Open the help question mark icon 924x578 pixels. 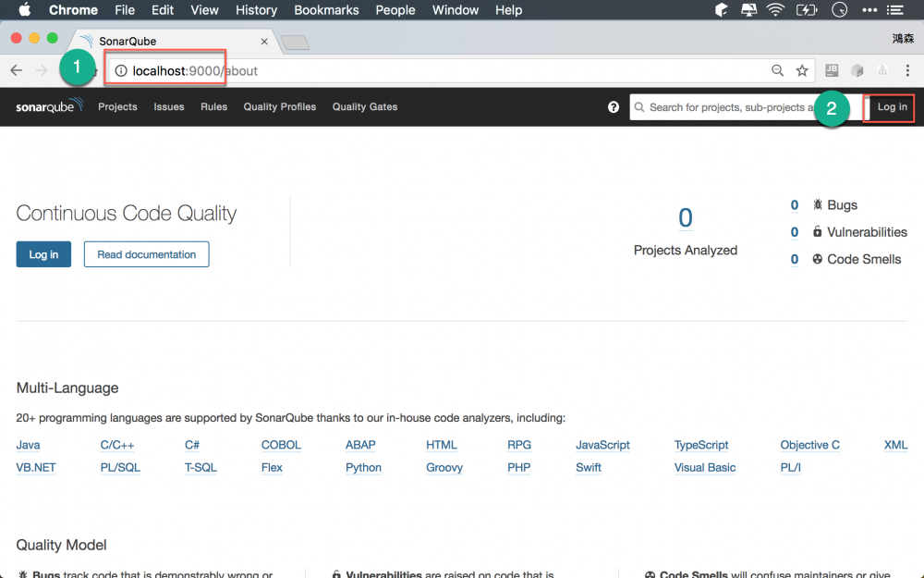point(614,106)
